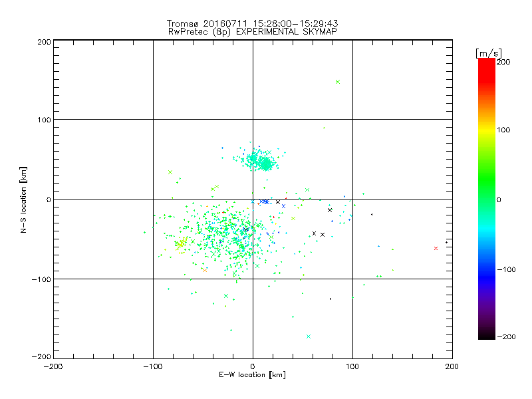The width and height of the screenshot is (532, 399).
Task: Click the "N-S location [km]" axis label
Action: 23,199
